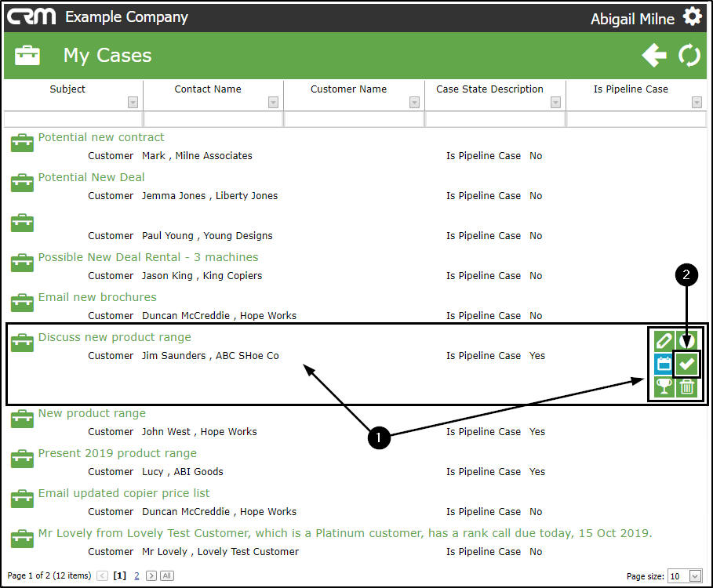Open the Email new brochures case

97,297
